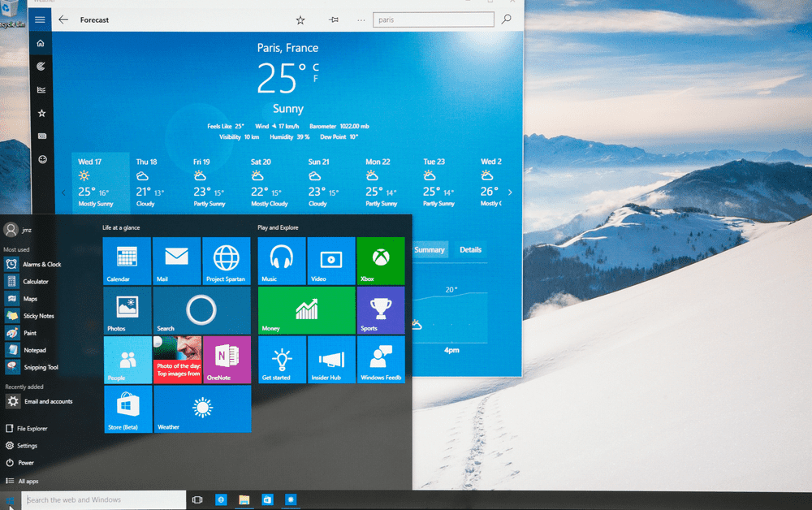Click the Search the web and Windows box
The width and height of the screenshot is (812, 510).
coord(104,500)
